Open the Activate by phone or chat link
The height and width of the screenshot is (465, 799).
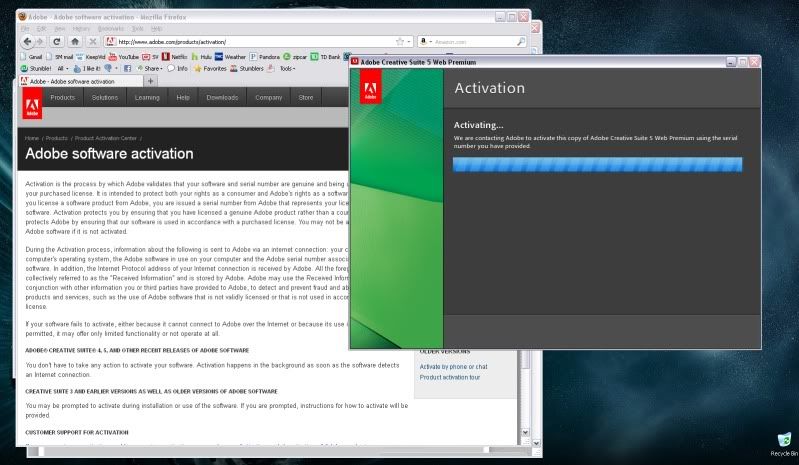[x=454, y=367]
